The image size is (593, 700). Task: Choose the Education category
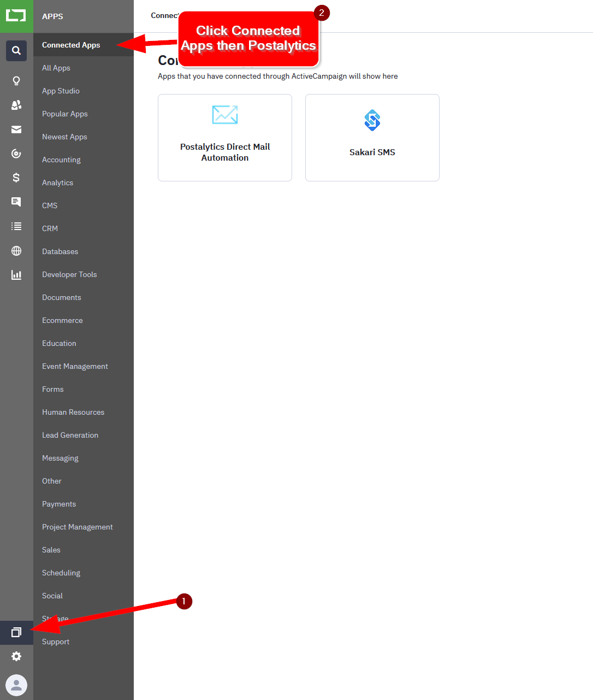(84, 343)
